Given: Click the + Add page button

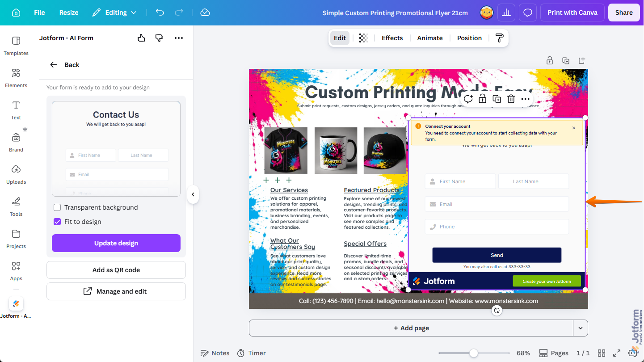Looking at the screenshot, I should click(411, 328).
